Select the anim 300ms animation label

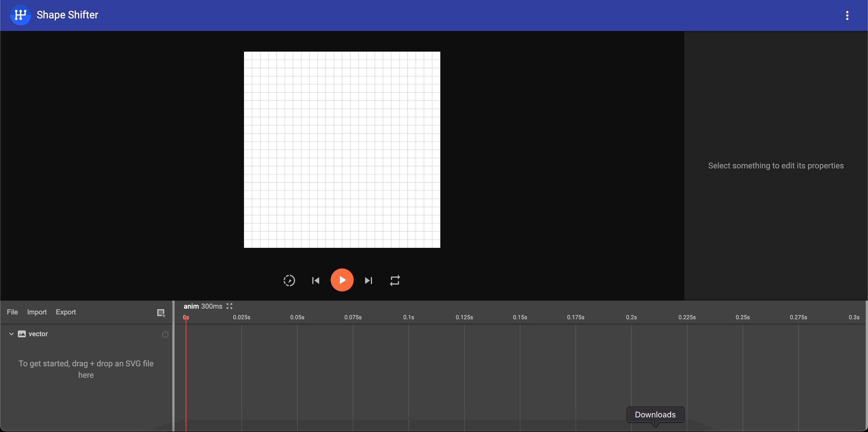[203, 306]
